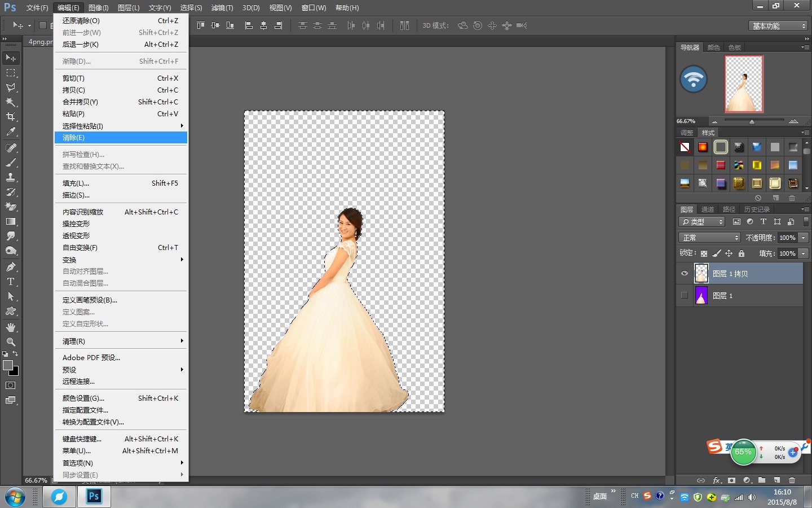Screen dimensions: 812x508
Task: Switch to the 通道 channels tab
Action: pyautogui.click(x=708, y=209)
